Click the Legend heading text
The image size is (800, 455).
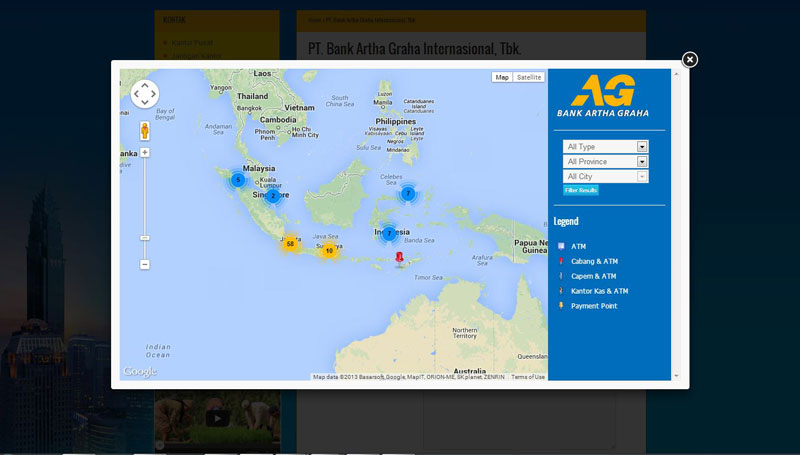coord(566,221)
